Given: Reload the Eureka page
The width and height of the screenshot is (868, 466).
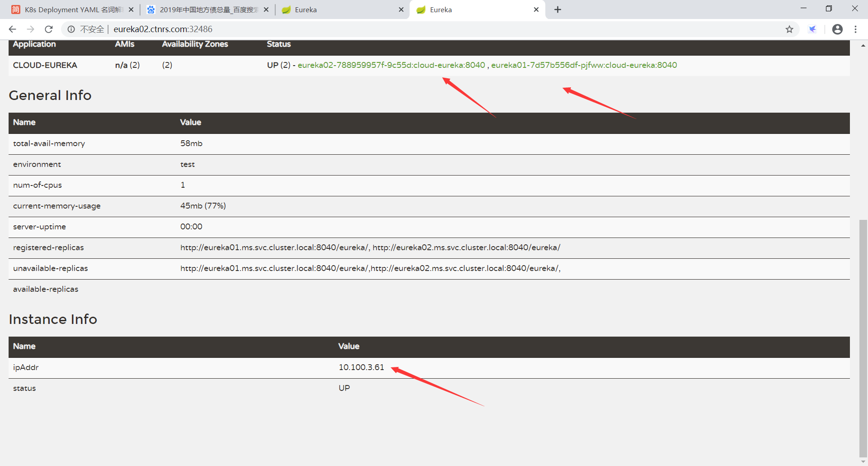Looking at the screenshot, I should (x=49, y=29).
